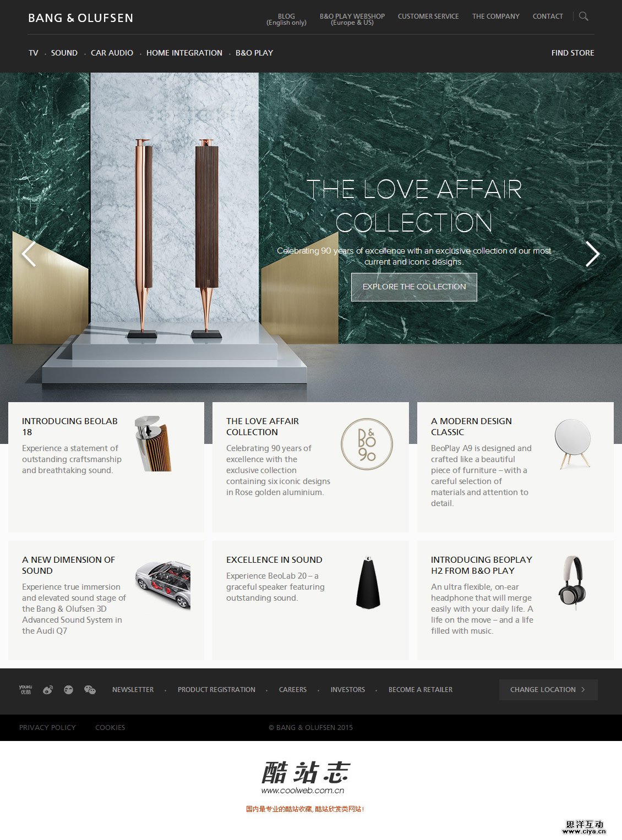Click A New Dimension of Sound heading

[x=68, y=565]
